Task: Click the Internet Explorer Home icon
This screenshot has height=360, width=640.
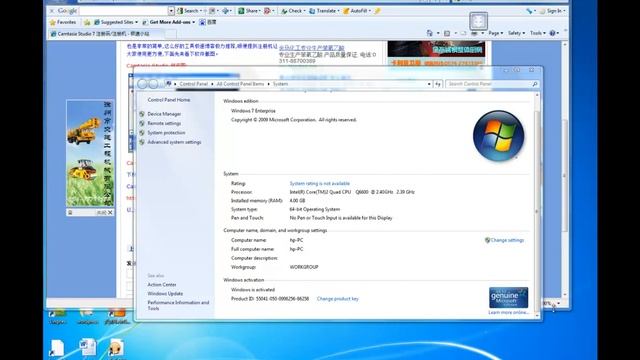Action: 429,33
